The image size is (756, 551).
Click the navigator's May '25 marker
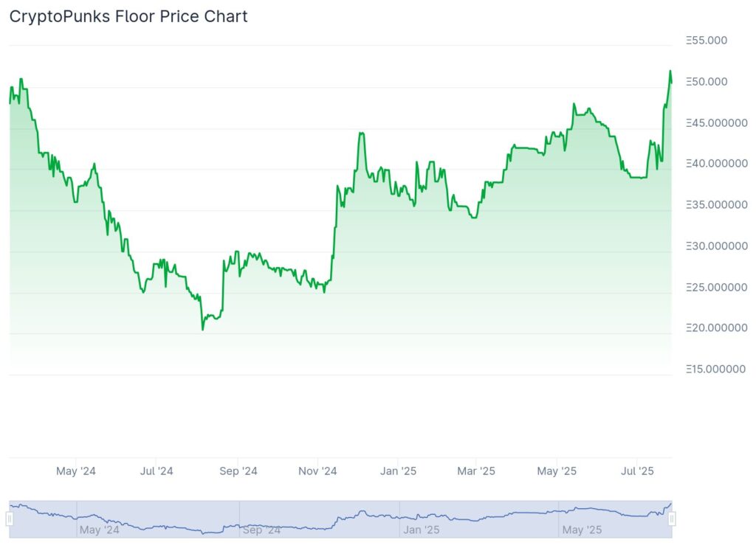(582, 530)
